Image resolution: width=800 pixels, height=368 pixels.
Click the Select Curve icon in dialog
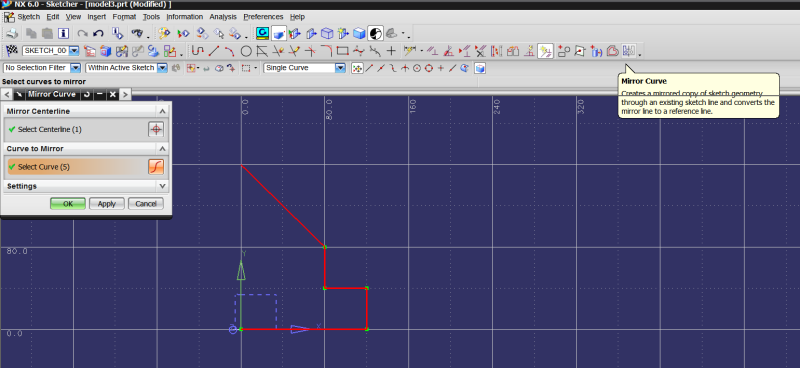click(156, 166)
